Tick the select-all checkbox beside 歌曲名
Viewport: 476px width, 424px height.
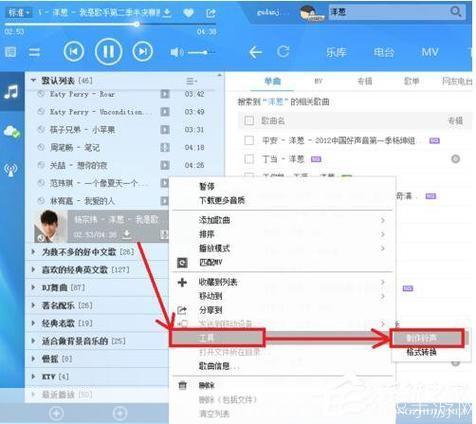[249, 121]
